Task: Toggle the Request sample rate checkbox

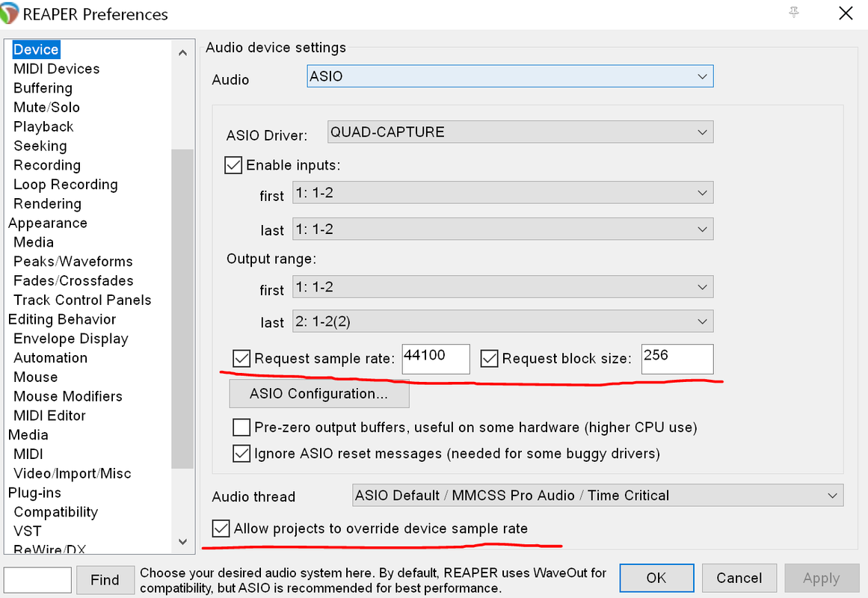Action: (x=241, y=358)
